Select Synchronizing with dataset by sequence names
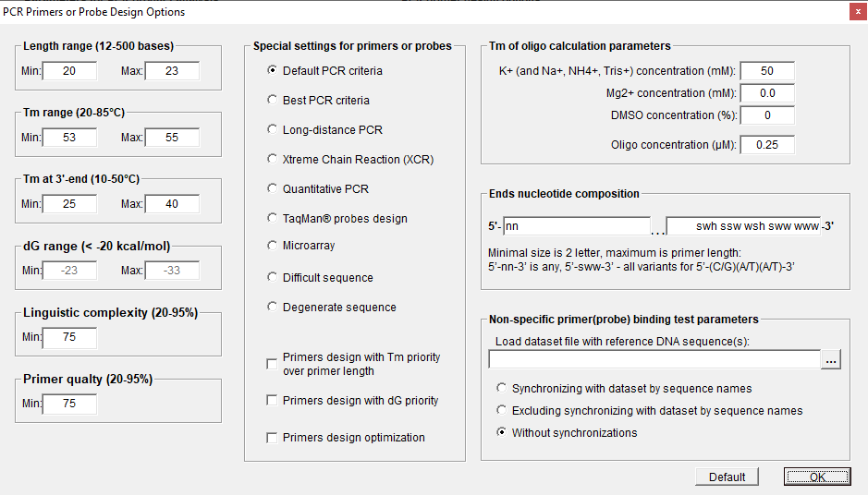The height and width of the screenshot is (495, 868). click(x=502, y=389)
